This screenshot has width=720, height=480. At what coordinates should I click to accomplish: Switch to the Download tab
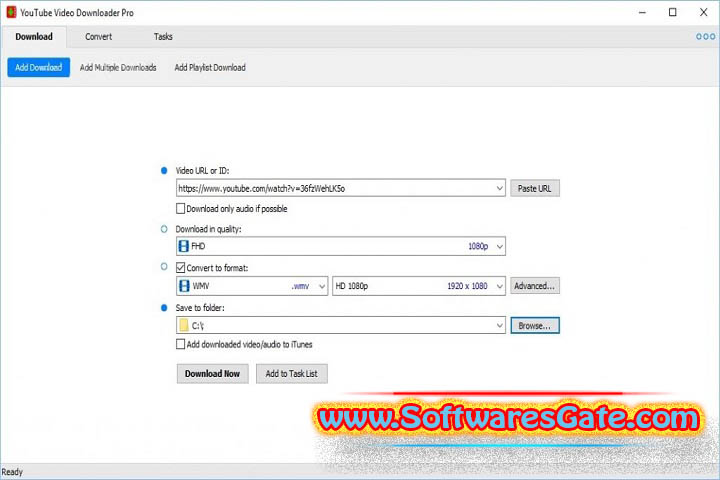point(34,37)
